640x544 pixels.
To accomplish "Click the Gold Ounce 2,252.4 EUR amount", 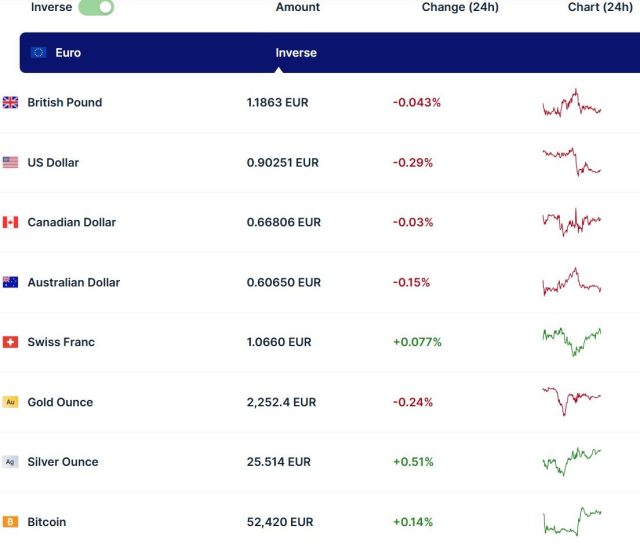I will click(x=281, y=402).
